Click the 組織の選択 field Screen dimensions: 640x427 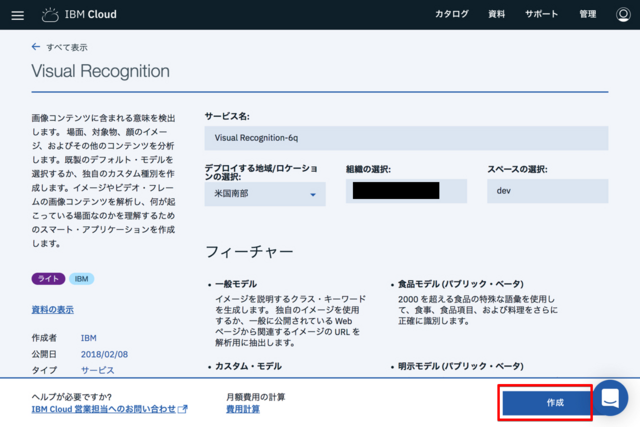pyautogui.click(x=406, y=191)
